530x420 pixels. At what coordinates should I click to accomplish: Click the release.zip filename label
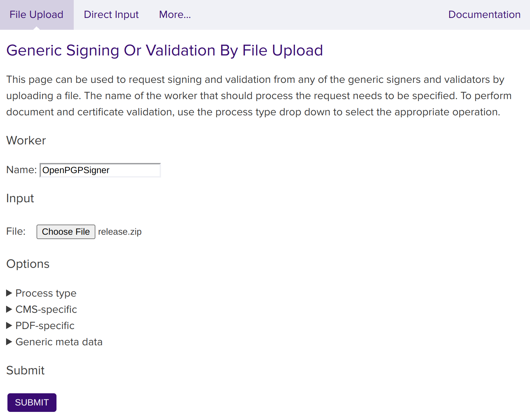(120, 232)
